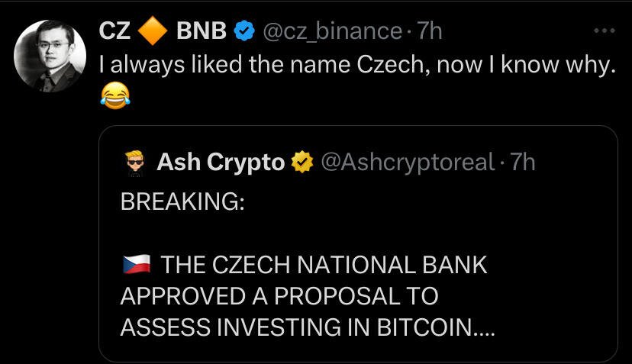Click the Ash Crypto display name

(221, 162)
